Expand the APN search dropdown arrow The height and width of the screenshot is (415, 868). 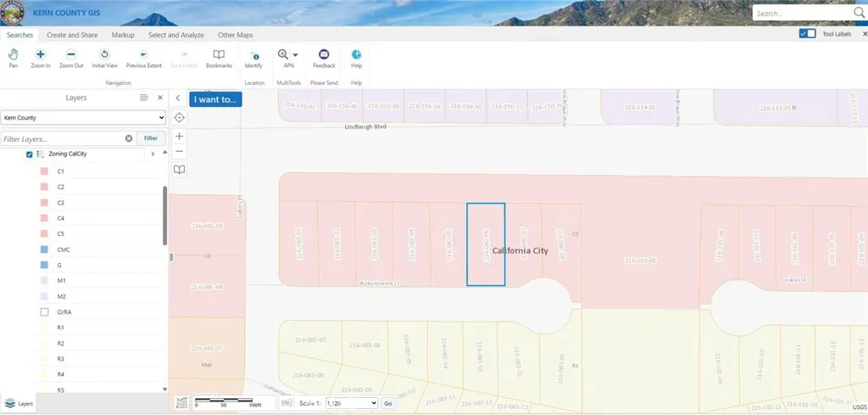(295, 54)
